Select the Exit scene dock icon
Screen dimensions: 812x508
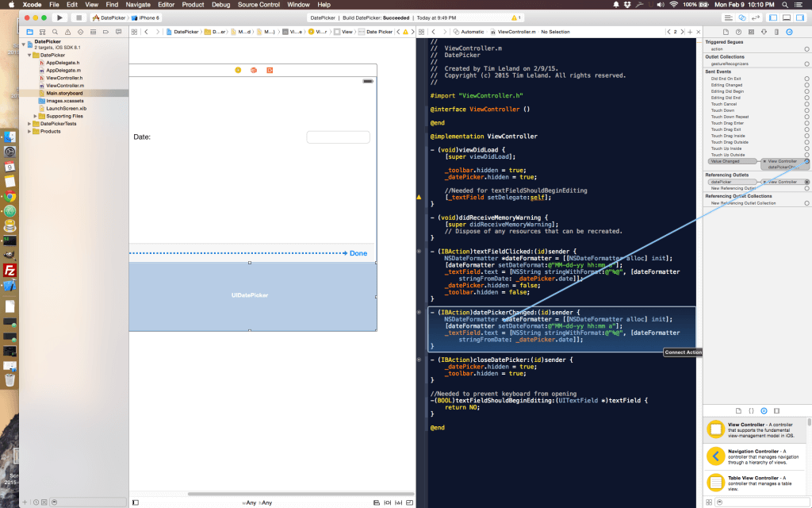tap(270, 70)
